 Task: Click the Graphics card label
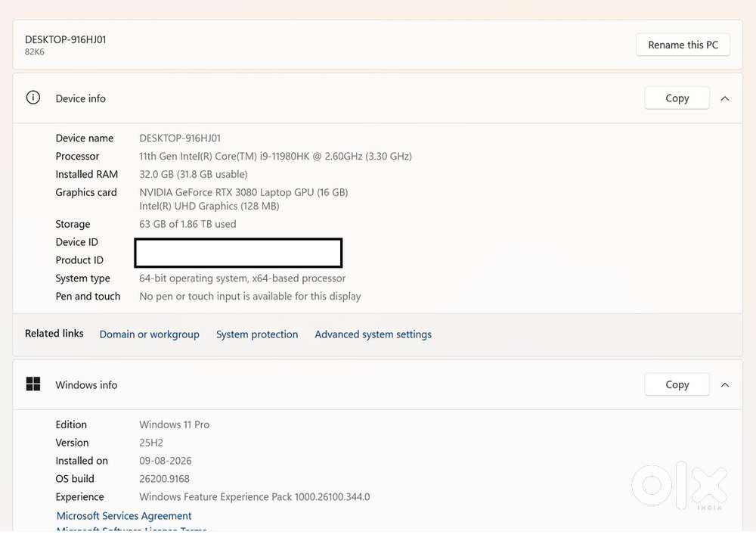(86, 193)
